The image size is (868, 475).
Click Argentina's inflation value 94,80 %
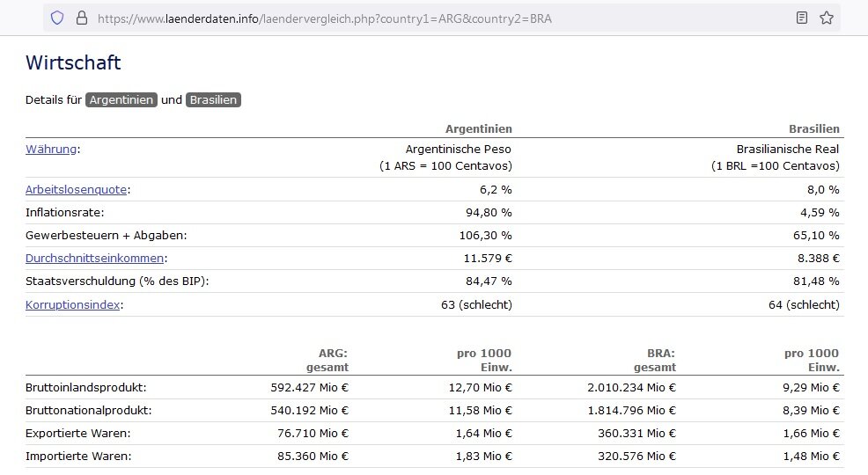489,212
